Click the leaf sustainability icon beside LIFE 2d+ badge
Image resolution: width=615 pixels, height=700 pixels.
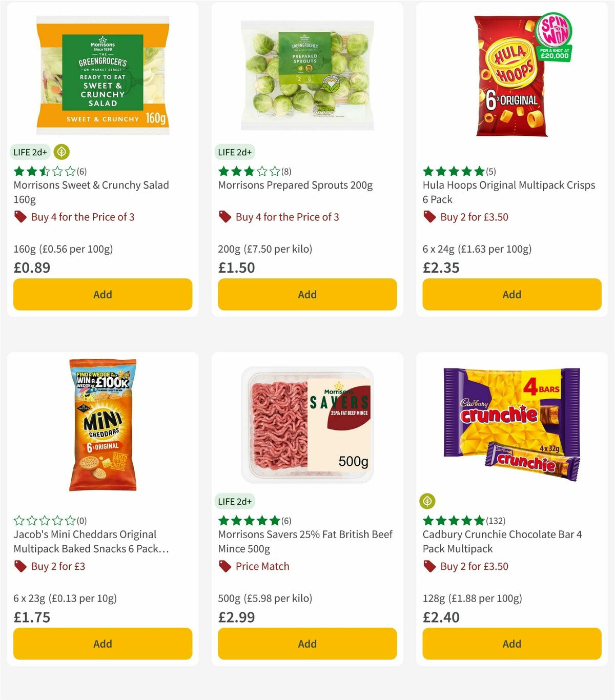[61, 152]
